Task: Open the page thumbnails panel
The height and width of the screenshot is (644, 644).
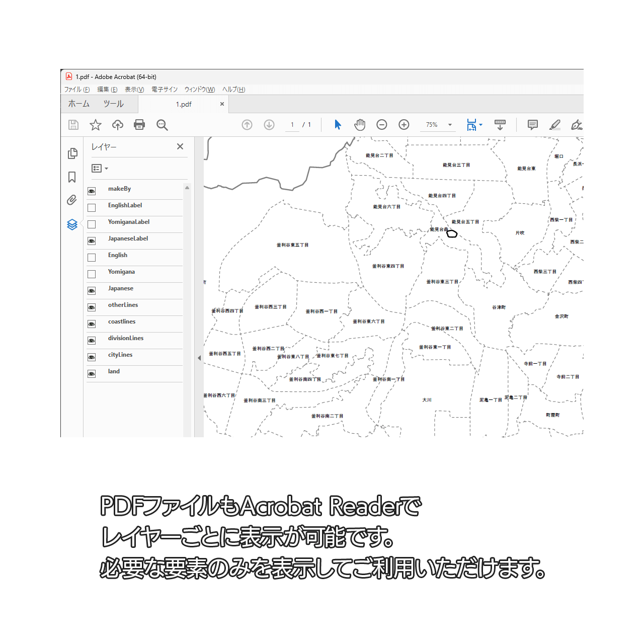Action: point(72,153)
